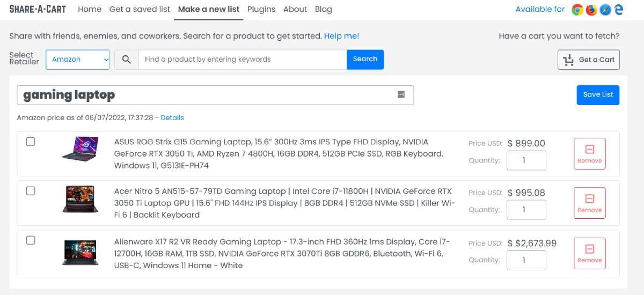
Task: Open the price Details link
Action: pyautogui.click(x=172, y=117)
